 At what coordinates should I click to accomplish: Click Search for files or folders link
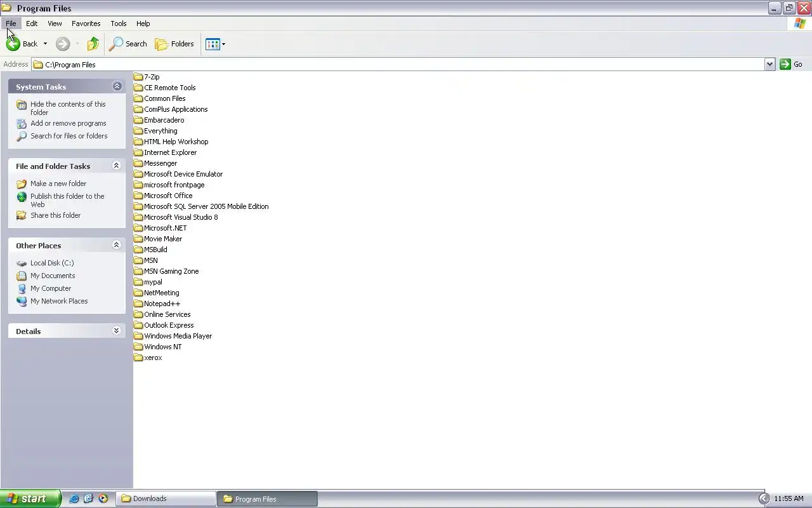point(69,136)
